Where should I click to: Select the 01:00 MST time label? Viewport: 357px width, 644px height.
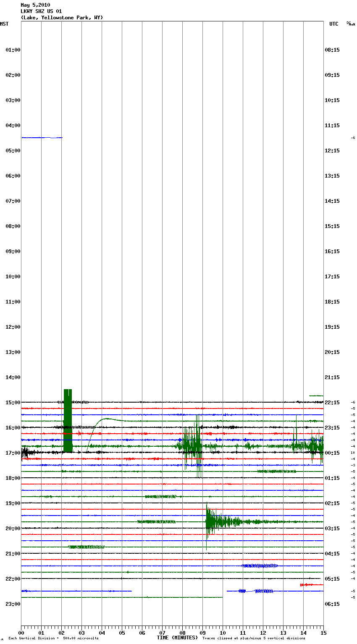pyautogui.click(x=13, y=50)
